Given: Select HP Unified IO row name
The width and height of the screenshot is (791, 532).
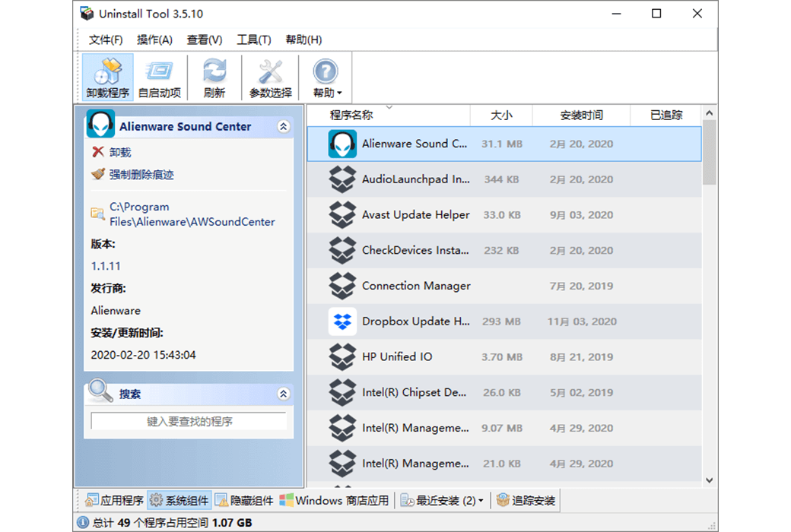Looking at the screenshot, I should coord(397,356).
